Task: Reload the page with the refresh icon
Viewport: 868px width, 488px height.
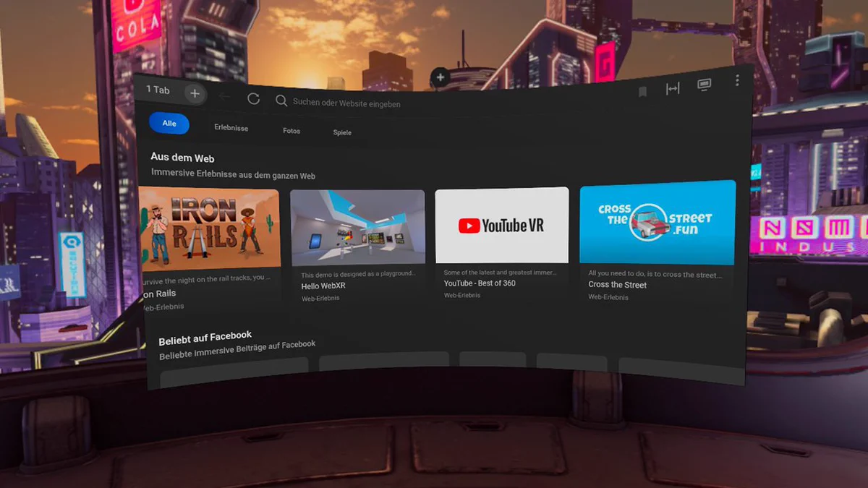Action: [253, 99]
